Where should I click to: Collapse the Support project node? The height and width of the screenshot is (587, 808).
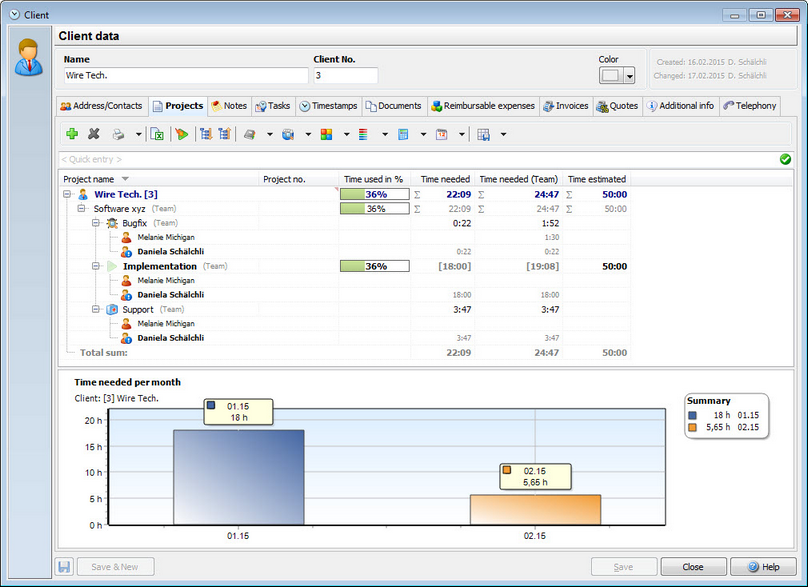[x=95, y=309]
